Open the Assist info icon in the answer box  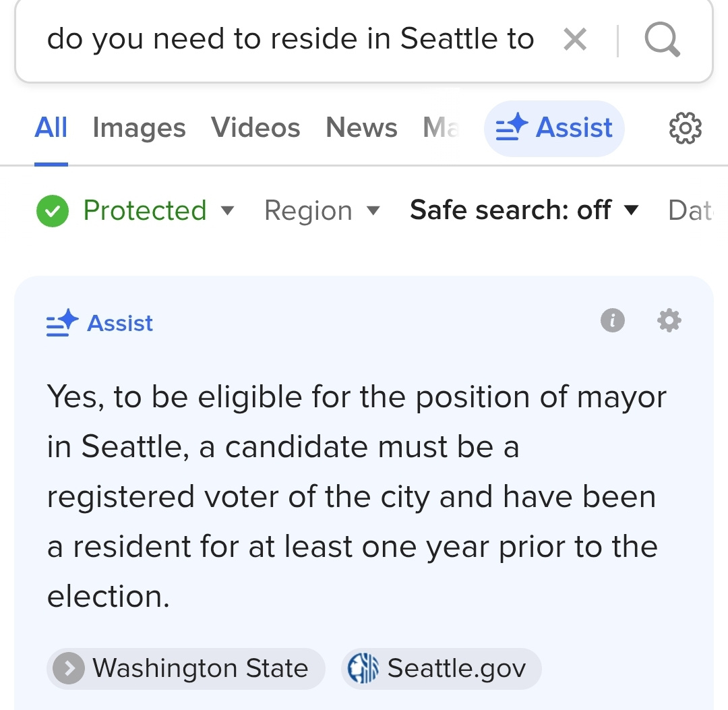click(x=612, y=321)
